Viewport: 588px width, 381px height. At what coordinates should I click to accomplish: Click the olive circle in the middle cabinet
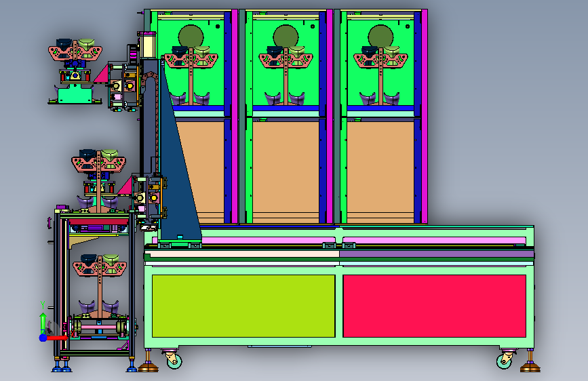tap(286, 37)
